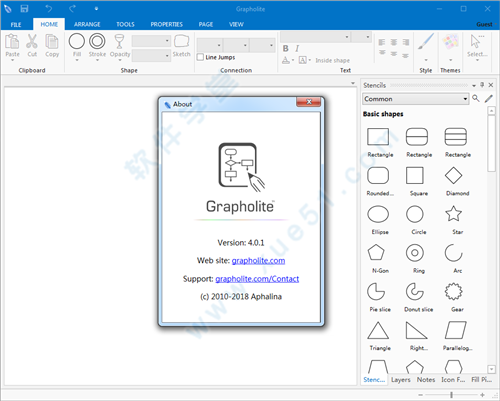Open the Fill circle tool
This screenshot has width=500, height=401.
pyautogui.click(x=77, y=41)
